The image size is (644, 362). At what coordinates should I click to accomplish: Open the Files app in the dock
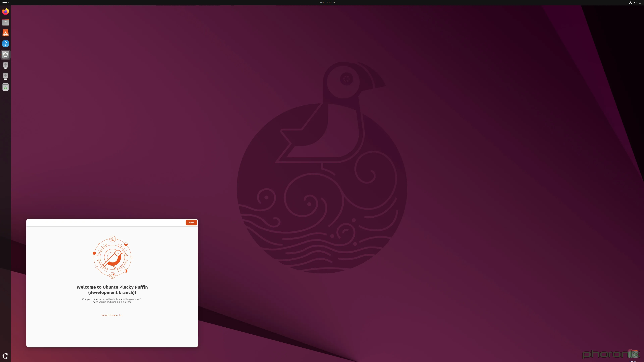[x=5, y=22]
